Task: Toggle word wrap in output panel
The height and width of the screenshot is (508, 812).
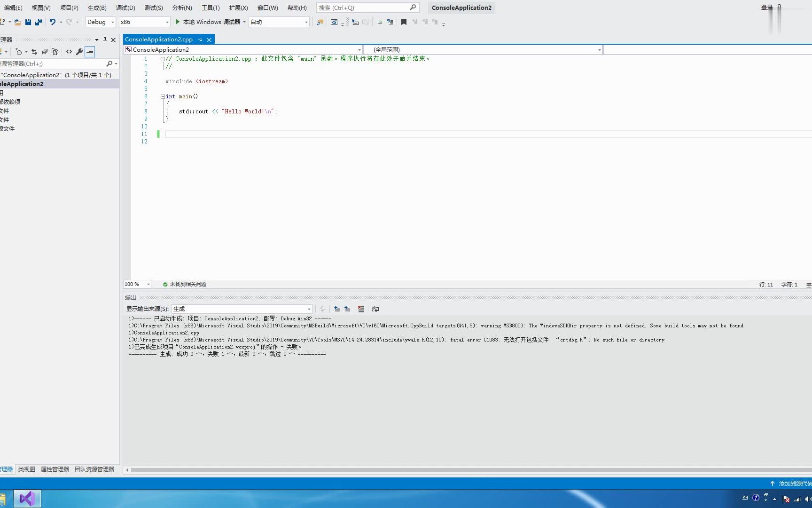Action: [375, 309]
